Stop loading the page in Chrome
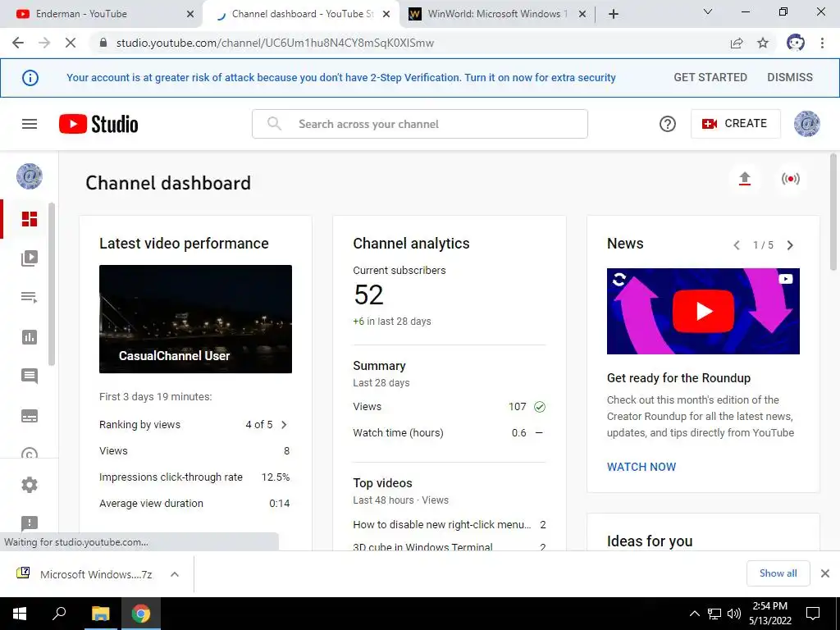The width and height of the screenshot is (840, 630). [71, 43]
